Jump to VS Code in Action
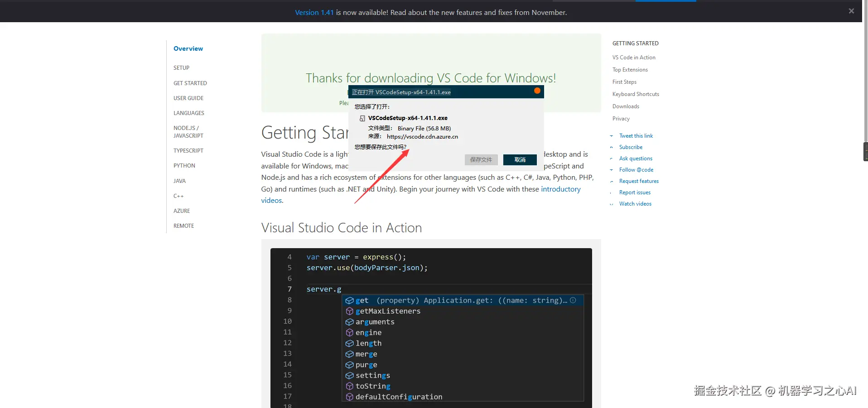Screen dimensions: 868x408 [634, 58]
